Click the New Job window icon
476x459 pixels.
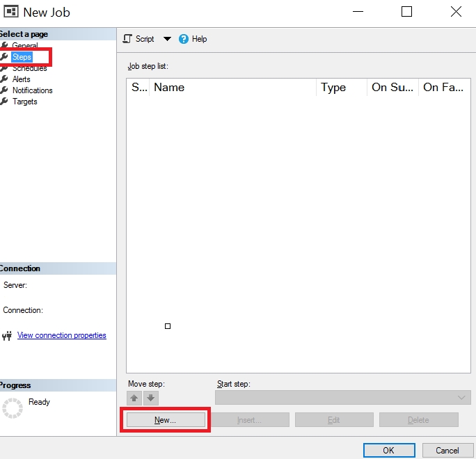11,12
